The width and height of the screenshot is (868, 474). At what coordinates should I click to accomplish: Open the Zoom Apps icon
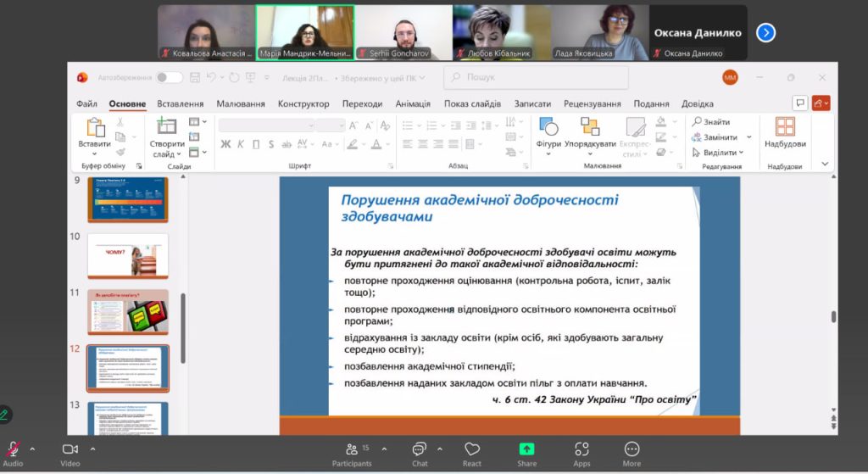581,449
